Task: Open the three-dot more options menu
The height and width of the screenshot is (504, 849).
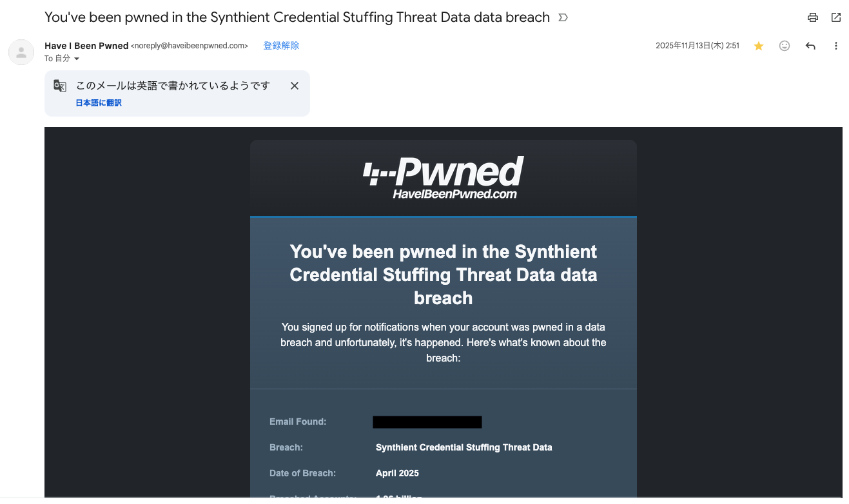Action: click(836, 46)
